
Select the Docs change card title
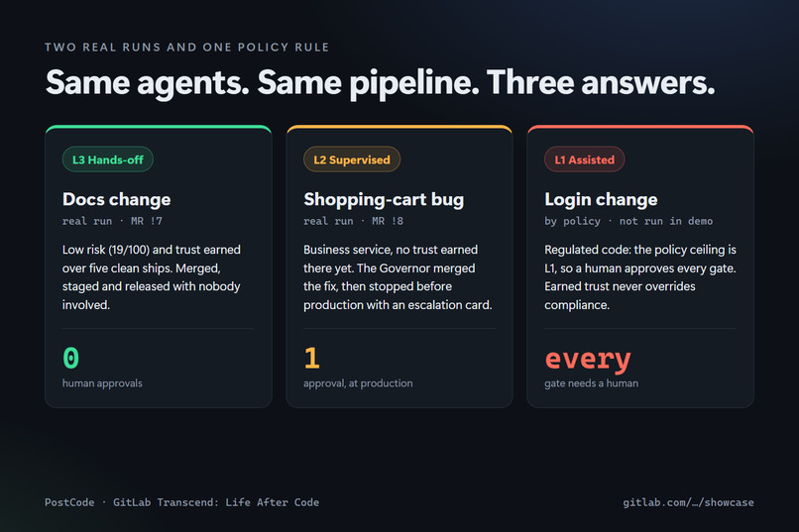click(x=116, y=199)
